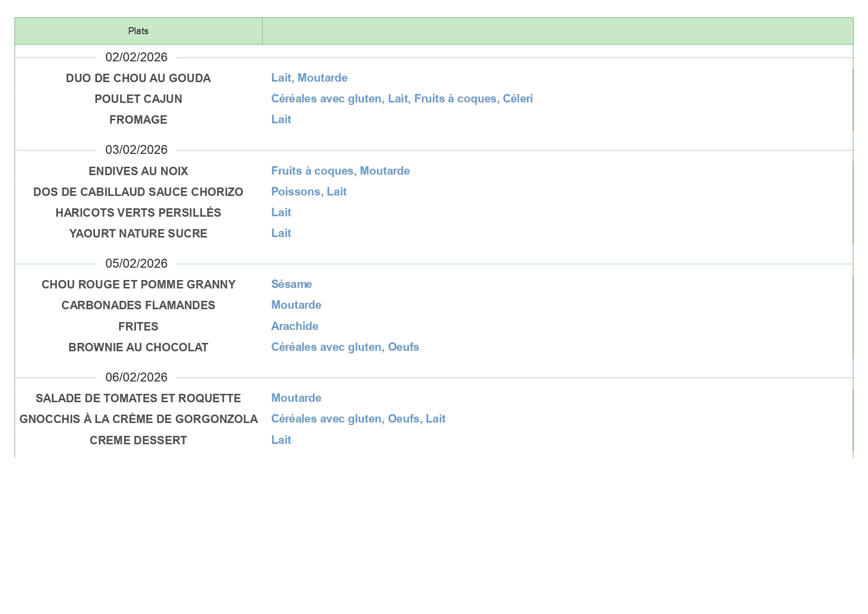Viewport: 868px width, 614px height.
Task: Click the DUO DE CHOU AU GOUDA dish
Action: pos(138,78)
